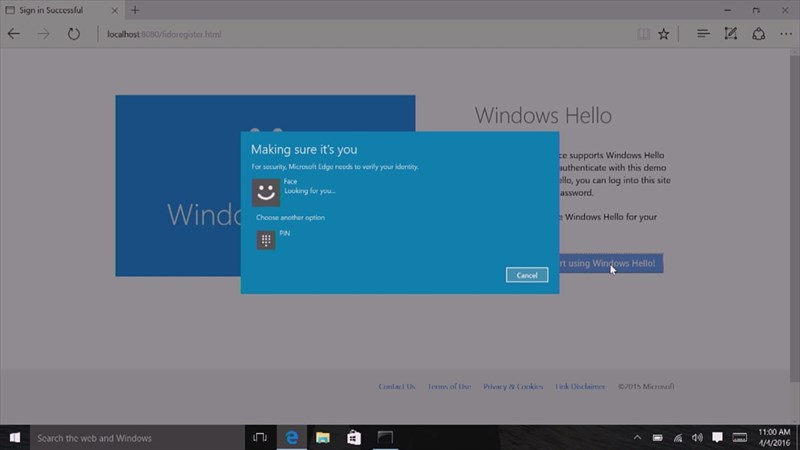Image resolution: width=800 pixels, height=450 pixels.
Task: Open the touch keyboard tray icon
Action: (740, 437)
